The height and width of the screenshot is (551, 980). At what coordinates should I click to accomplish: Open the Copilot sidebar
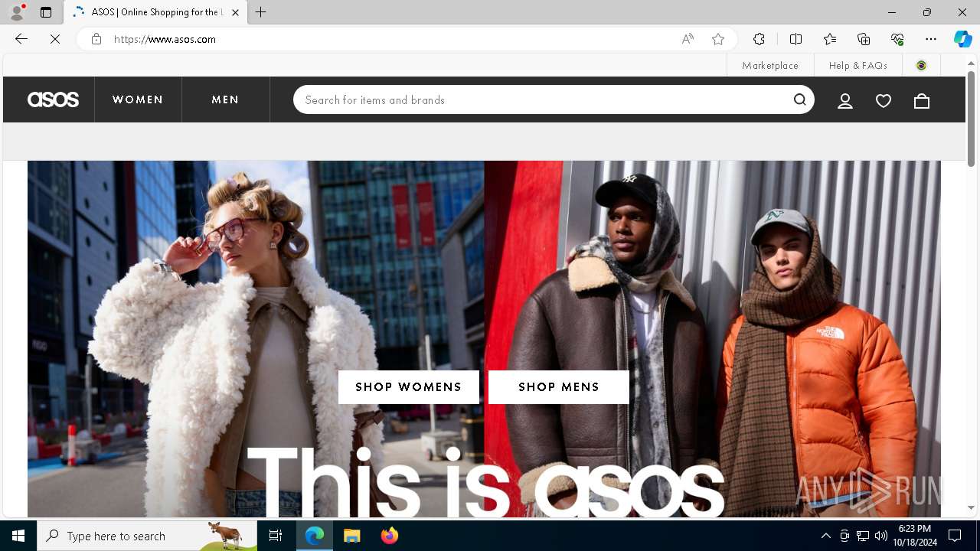click(x=962, y=39)
